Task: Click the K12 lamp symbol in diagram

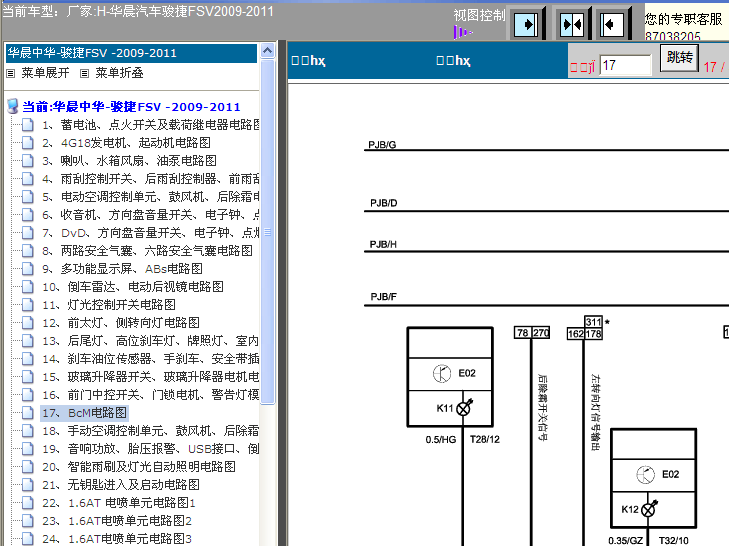Action: click(x=649, y=509)
